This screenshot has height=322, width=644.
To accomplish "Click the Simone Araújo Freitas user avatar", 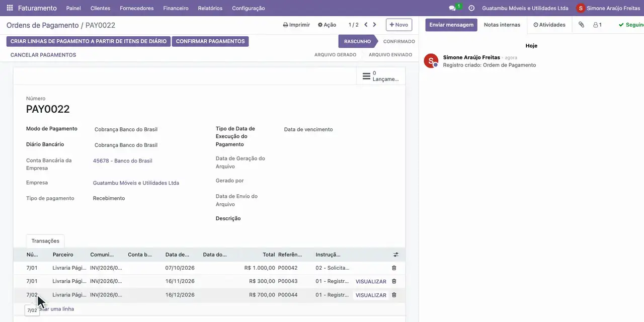I will [x=581, y=8].
